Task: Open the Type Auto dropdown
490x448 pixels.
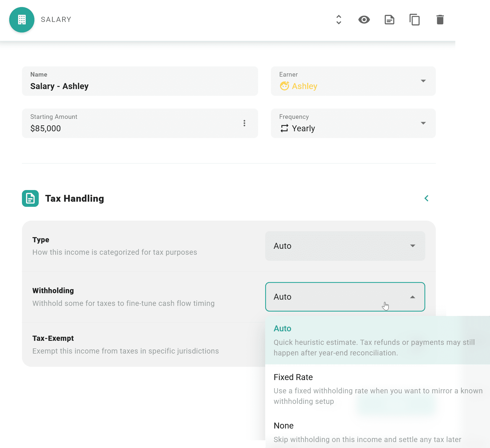Action: coord(345,246)
